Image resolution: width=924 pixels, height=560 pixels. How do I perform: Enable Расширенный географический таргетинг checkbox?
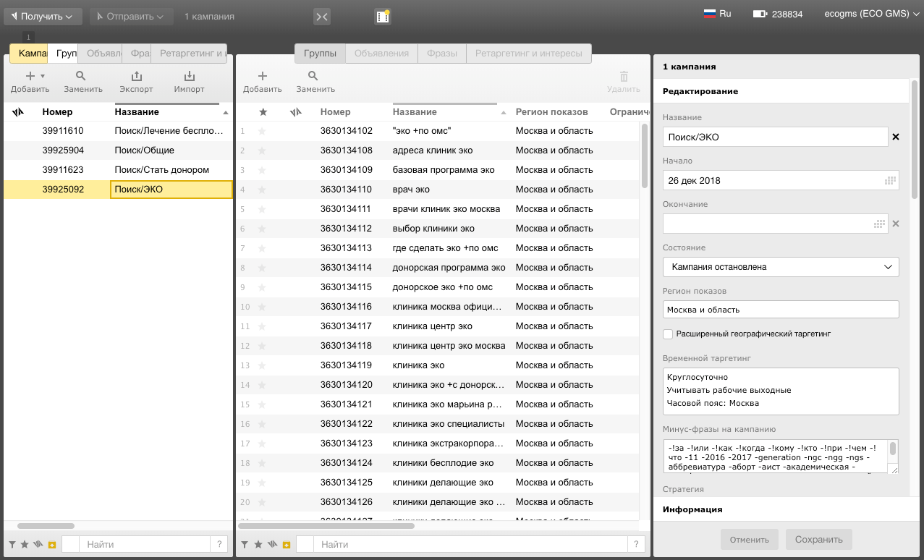[x=668, y=334]
